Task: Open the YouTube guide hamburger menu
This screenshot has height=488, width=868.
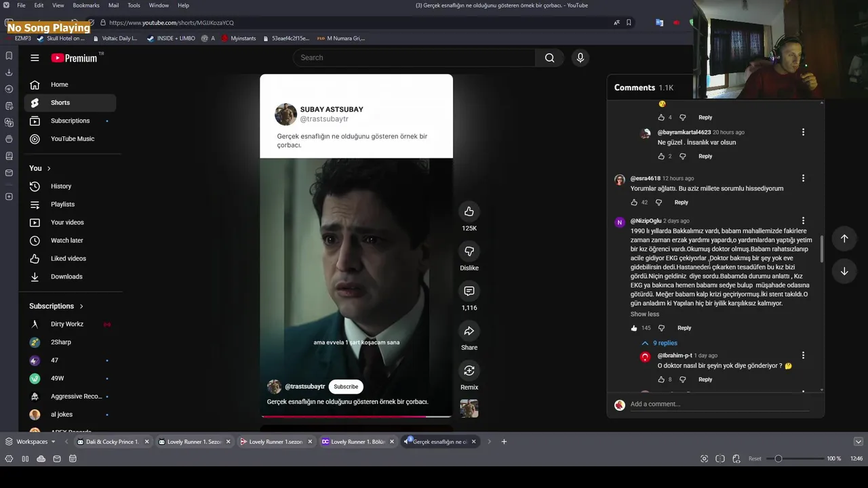Action: (x=35, y=58)
